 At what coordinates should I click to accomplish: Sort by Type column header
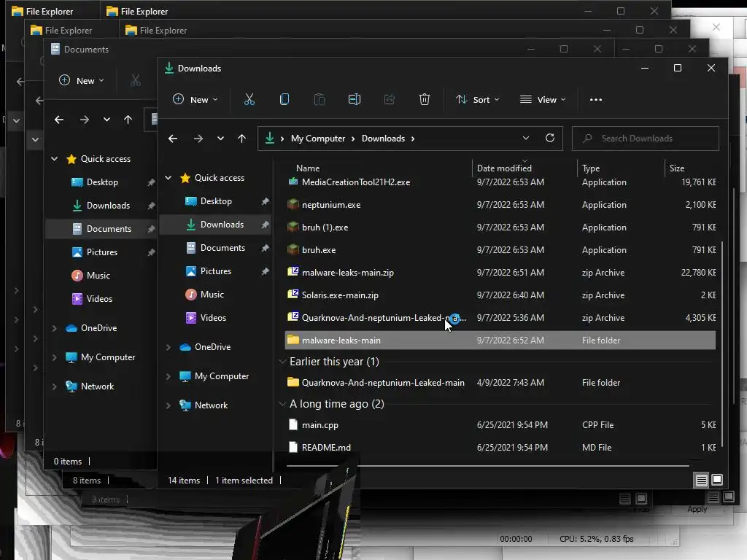pyautogui.click(x=591, y=168)
